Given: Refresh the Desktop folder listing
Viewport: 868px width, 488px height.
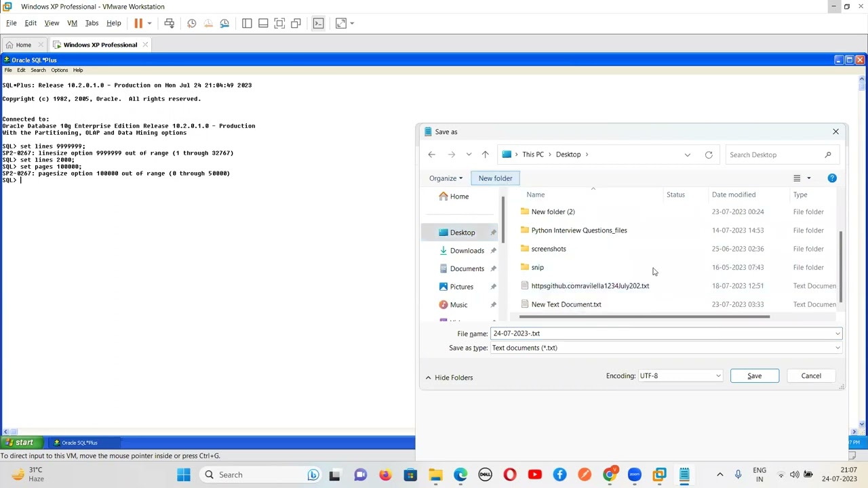Looking at the screenshot, I should pyautogui.click(x=709, y=155).
